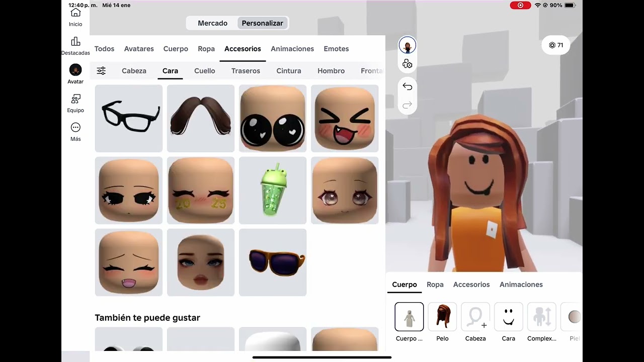This screenshot has height=362, width=644.
Task: Select realistic makeup woman face
Action: 201,262
